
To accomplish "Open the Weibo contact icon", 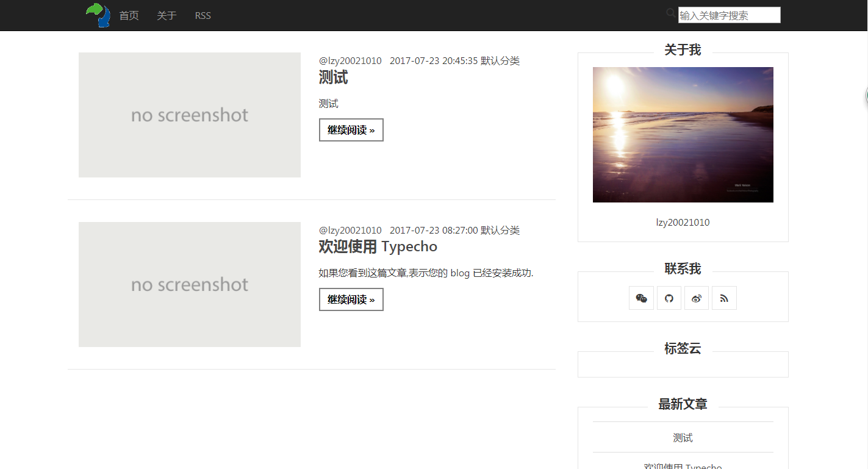I will click(697, 298).
